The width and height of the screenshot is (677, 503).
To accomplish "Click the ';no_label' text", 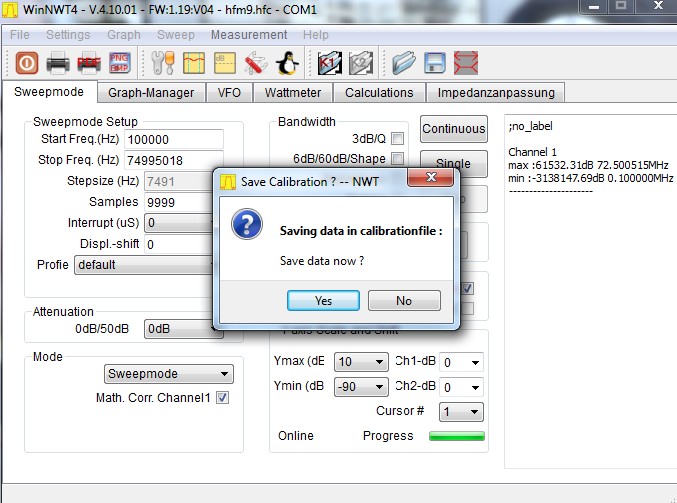I will pos(530,126).
